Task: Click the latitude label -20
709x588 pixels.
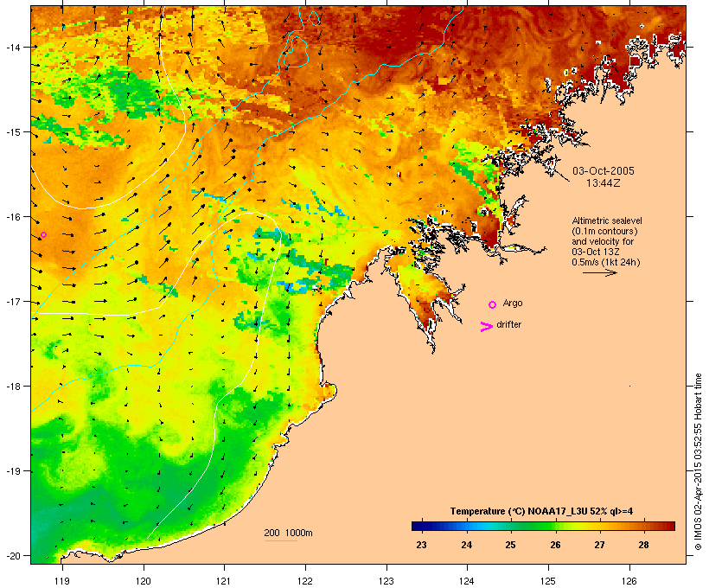Action: click(x=13, y=556)
